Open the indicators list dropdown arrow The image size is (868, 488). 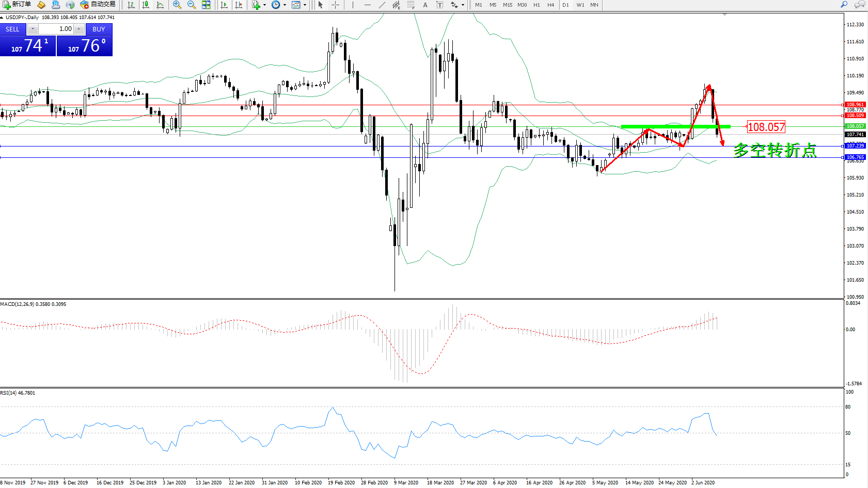tap(264, 5)
